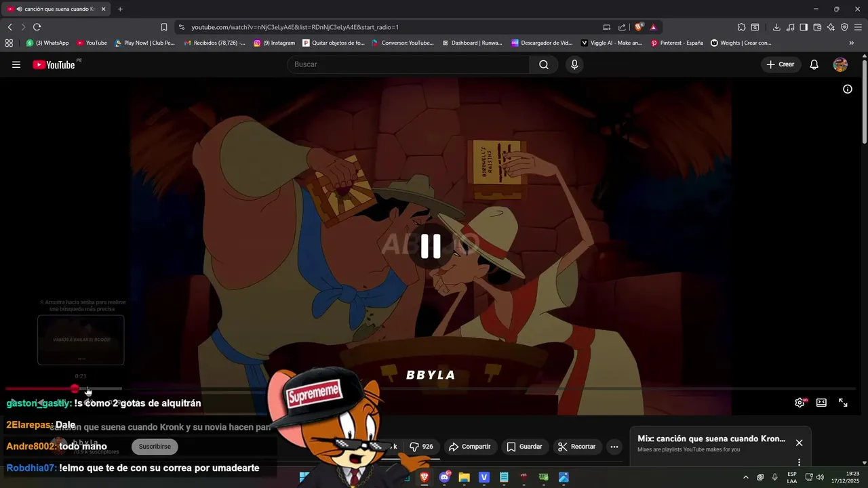
Task: Open browser downloads icon
Action: [776, 27]
